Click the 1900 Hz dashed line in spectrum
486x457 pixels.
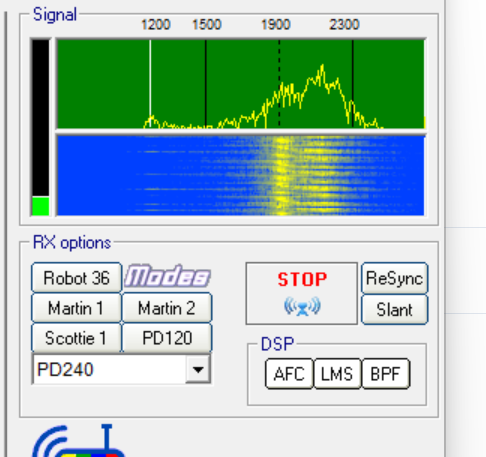coord(279,83)
